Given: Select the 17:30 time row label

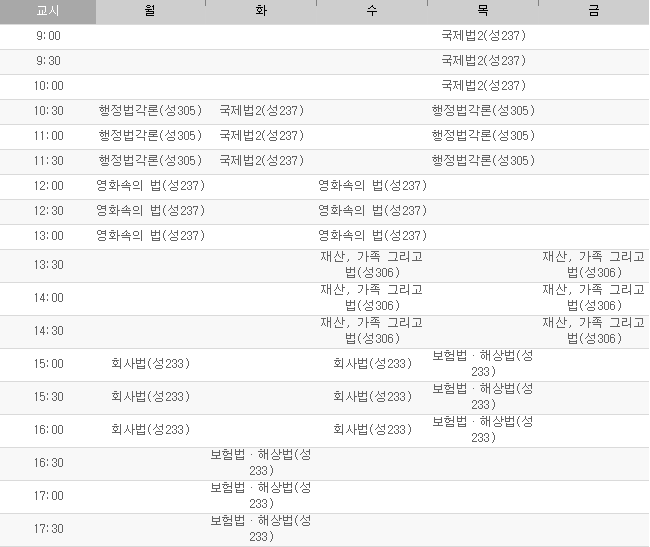Looking at the screenshot, I should [49, 529].
